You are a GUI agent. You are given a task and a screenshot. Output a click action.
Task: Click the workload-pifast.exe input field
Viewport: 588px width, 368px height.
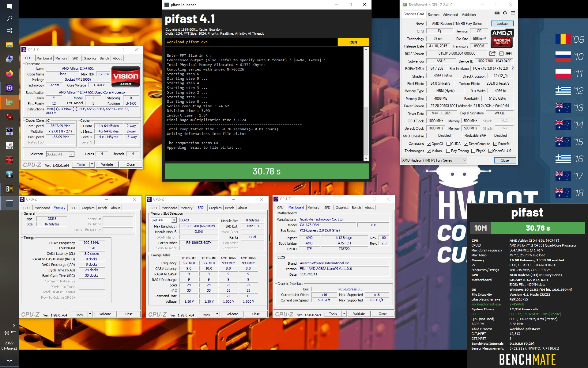click(251, 42)
